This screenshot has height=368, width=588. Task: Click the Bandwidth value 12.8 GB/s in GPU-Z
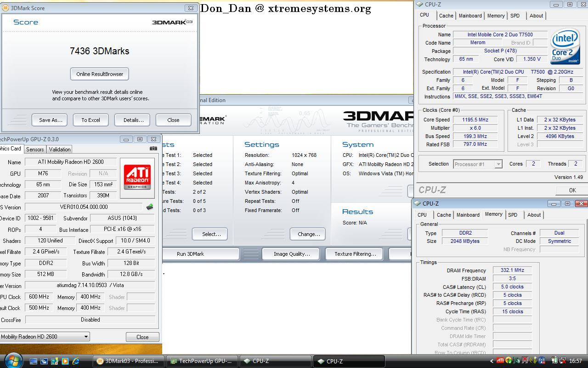(x=132, y=275)
